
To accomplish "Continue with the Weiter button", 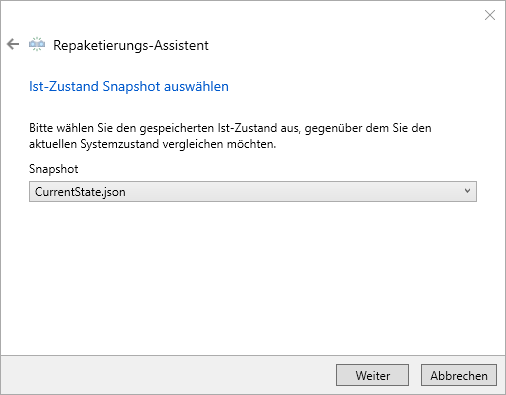I will [x=372, y=375].
